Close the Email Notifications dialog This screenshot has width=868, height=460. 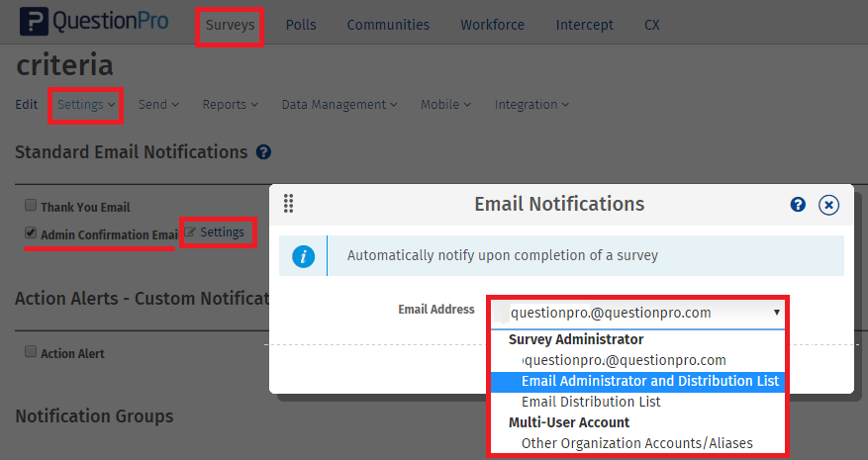coord(829,205)
